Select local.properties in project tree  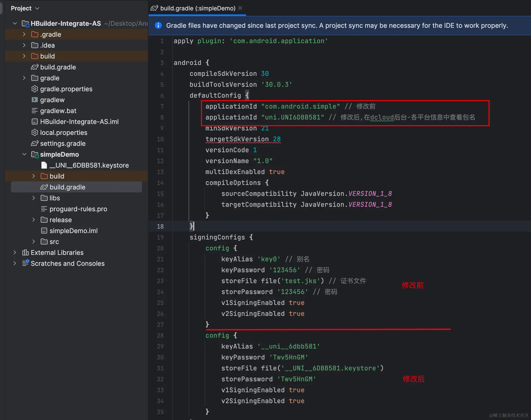[x=64, y=133]
